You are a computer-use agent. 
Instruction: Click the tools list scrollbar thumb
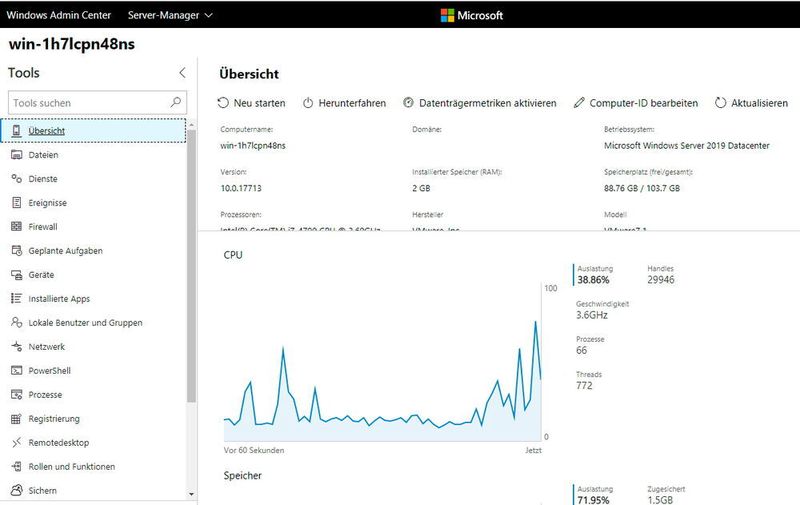point(191,265)
